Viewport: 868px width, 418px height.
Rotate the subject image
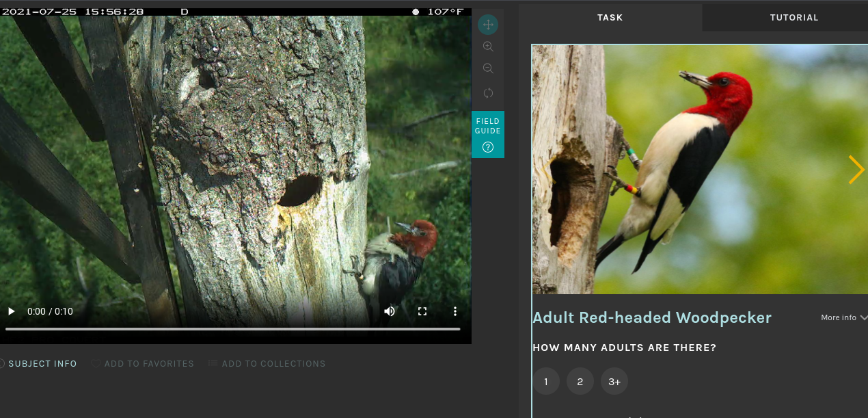tap(488, 92)
